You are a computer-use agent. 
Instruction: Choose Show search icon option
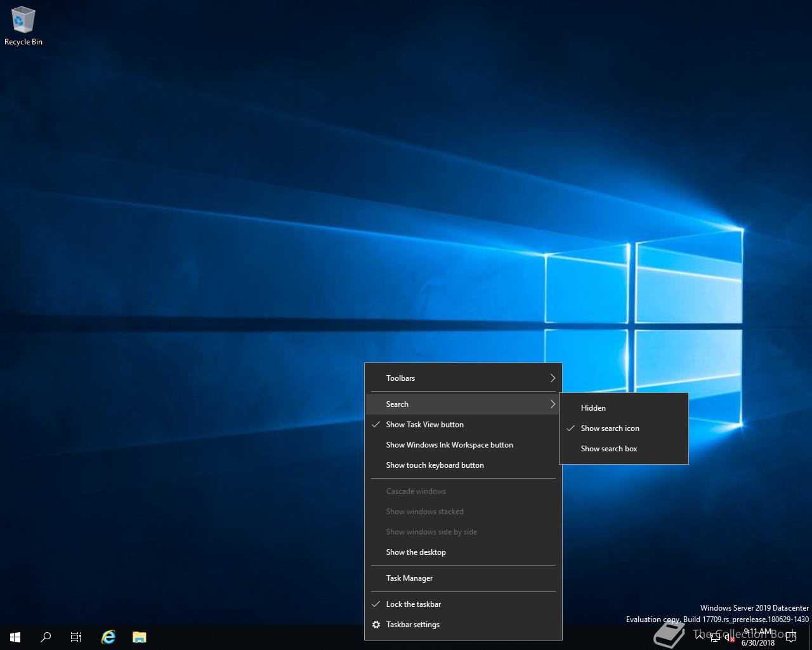click(624, 428)
